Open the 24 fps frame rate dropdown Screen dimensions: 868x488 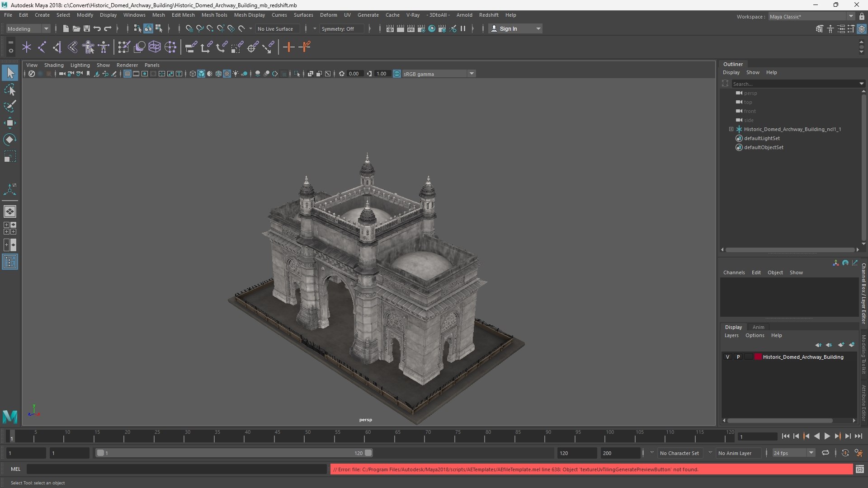tap(793, 453)
